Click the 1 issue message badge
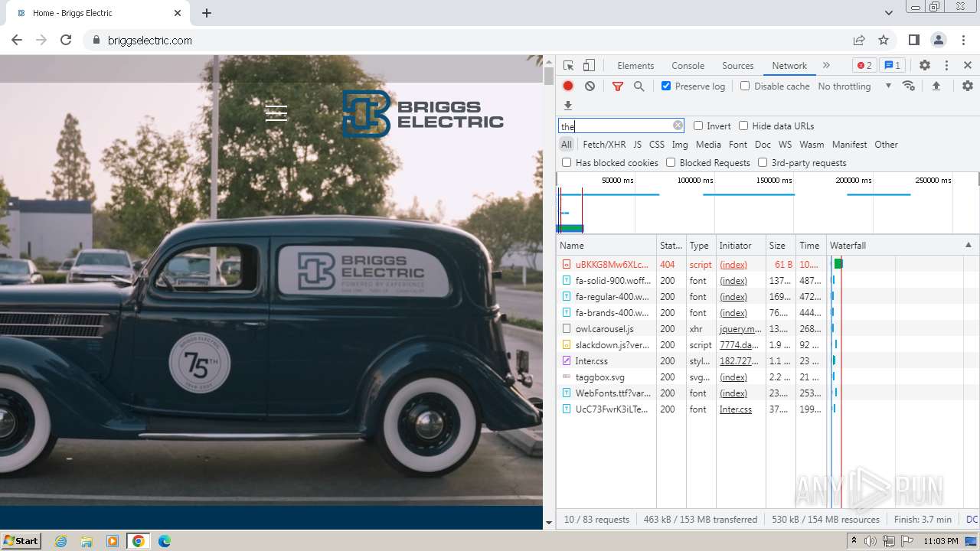980x551 pixels. pyautogui.click(x=891, y=65)
